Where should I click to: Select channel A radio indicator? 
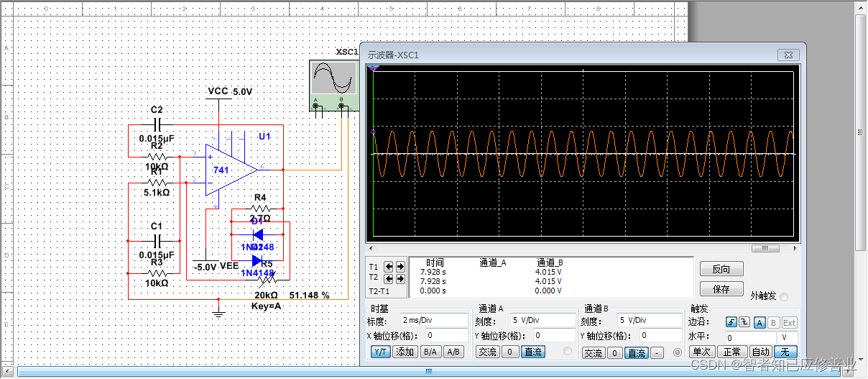coord(568,352)
